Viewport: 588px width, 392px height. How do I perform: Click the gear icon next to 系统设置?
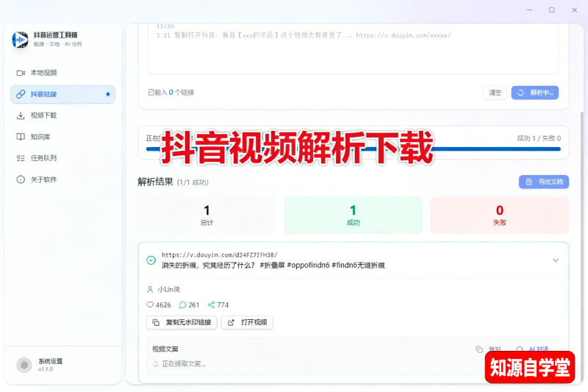pyautogui.click(x=24, y=365)
